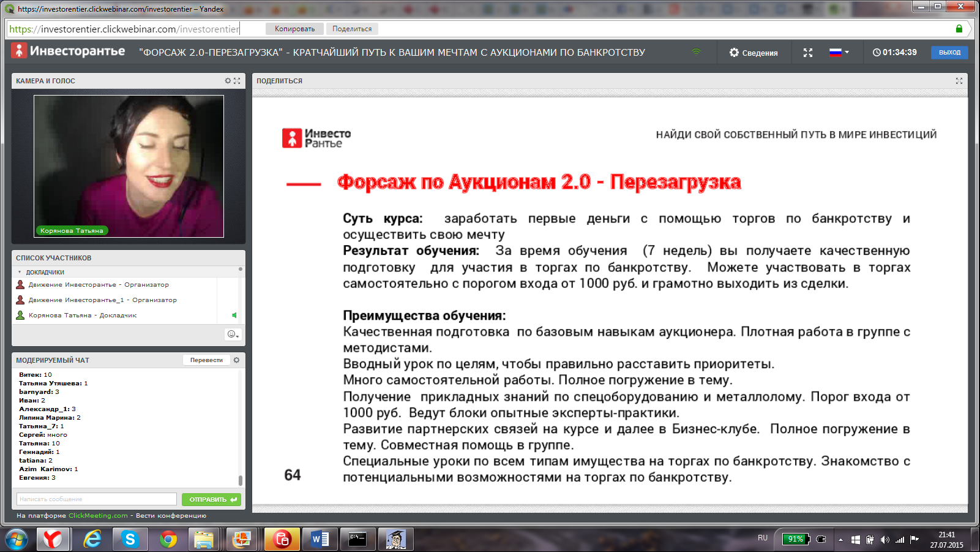This screenshot has width=980, height=552.
Task: Open the smiley status dropdown
Action: click(233, 334)
